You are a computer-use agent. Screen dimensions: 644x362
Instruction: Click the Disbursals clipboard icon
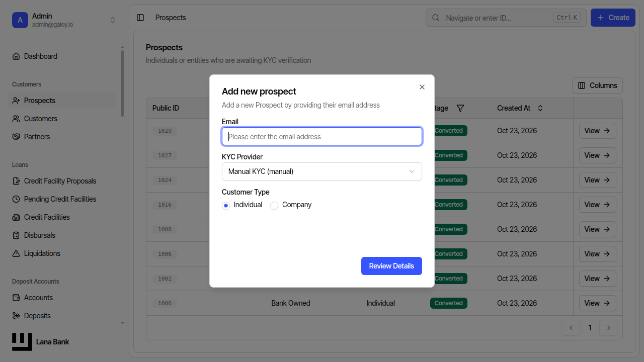pos(16,235)
